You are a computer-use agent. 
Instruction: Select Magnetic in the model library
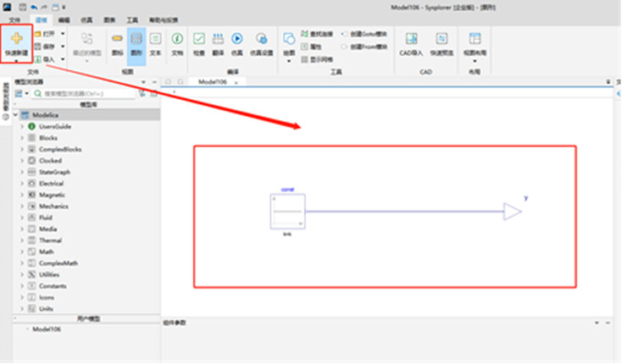coord(52,195)
